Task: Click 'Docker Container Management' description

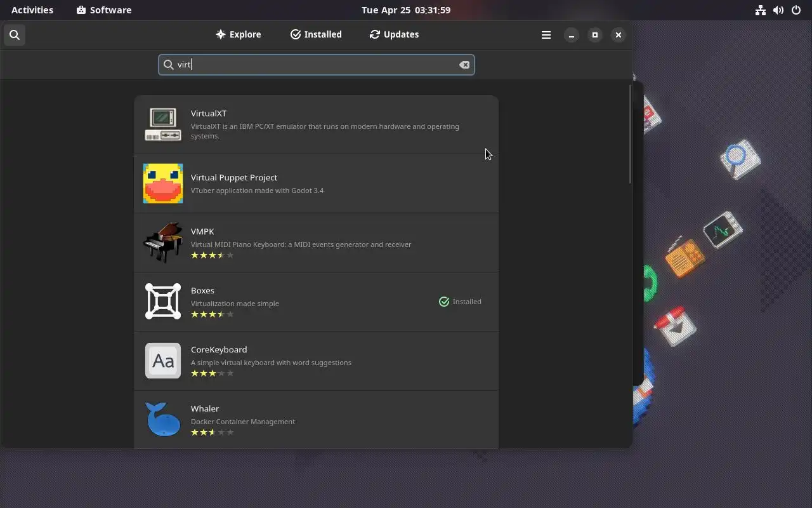Action: pyautogui.click(x=243, y=422)
